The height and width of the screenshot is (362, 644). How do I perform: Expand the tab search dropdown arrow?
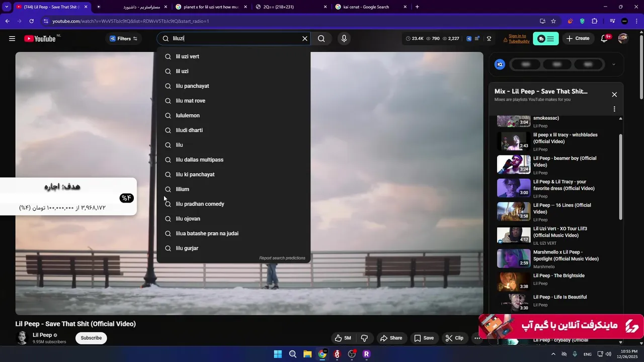(x=7, y=7)
